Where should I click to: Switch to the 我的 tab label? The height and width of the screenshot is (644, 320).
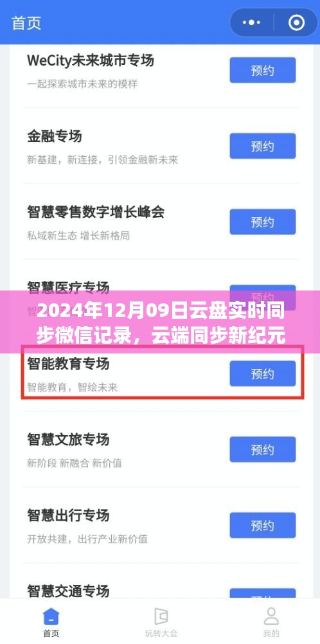coord(271,633)
